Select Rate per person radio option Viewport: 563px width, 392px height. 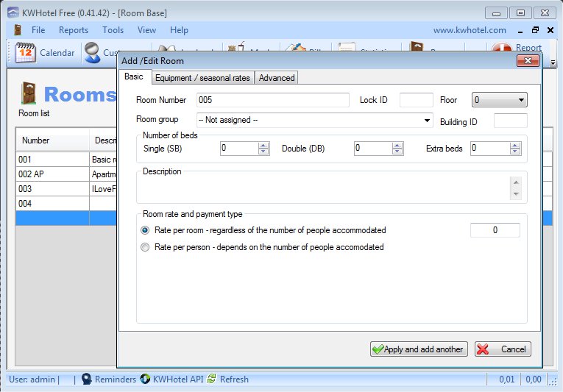[145, 248]
